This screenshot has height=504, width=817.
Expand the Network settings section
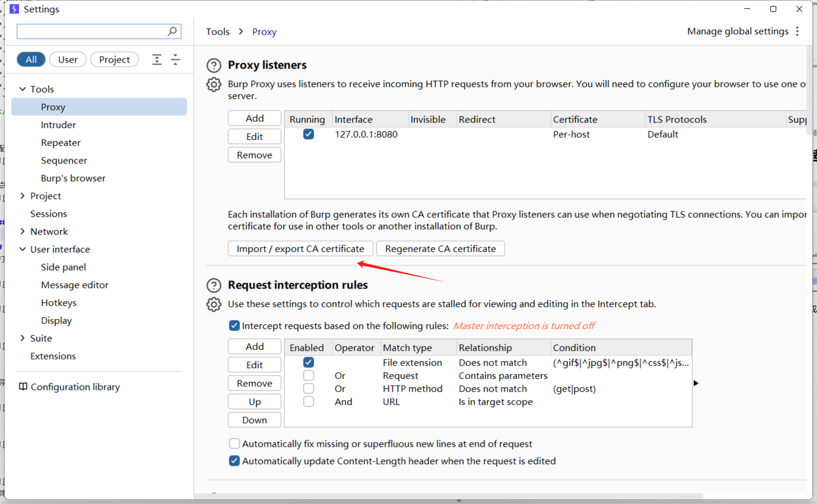pyautogui.click(x=23, y=231)
